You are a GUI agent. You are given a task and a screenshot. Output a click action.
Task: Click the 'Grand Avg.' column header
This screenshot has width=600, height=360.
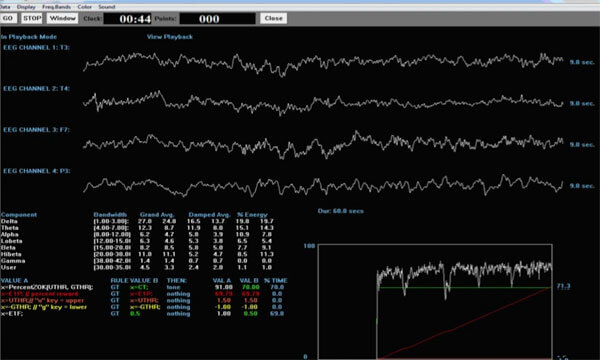[157, 215]
